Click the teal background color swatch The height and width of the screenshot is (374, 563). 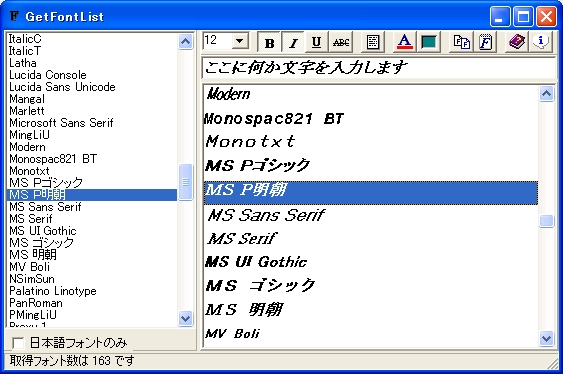click(429, 43)
